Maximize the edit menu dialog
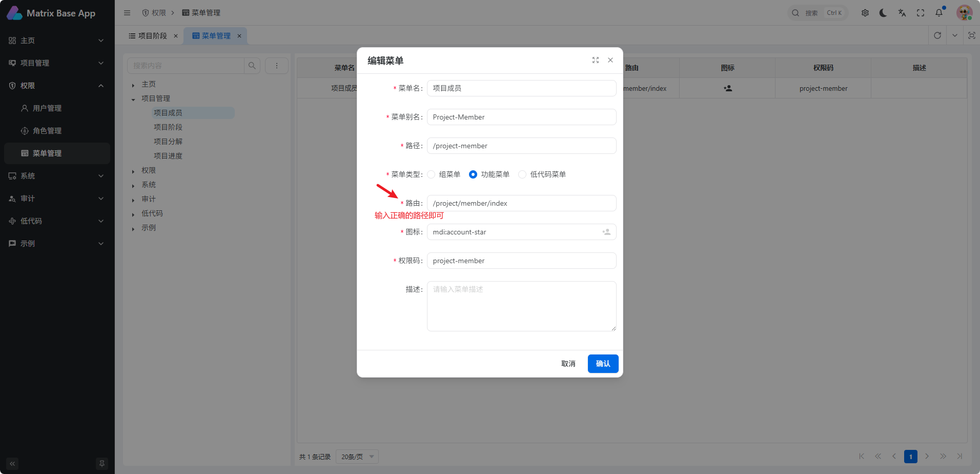The height and width of the screenshot is (474, 980). coord(596,60)
